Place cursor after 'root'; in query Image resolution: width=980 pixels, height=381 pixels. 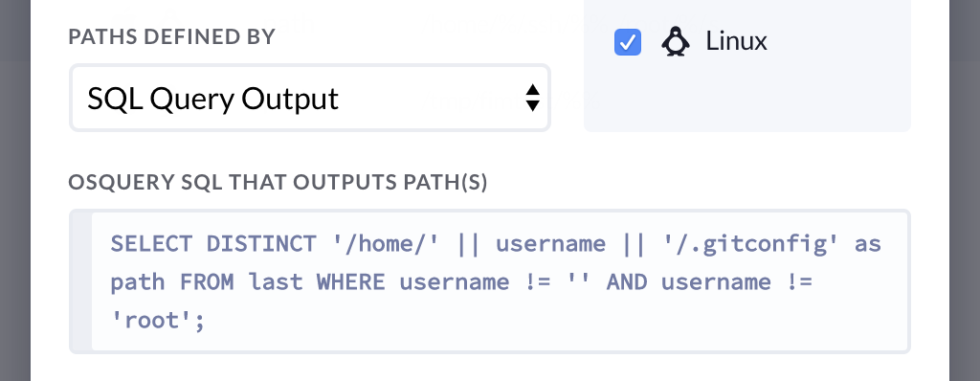[206, 321]
